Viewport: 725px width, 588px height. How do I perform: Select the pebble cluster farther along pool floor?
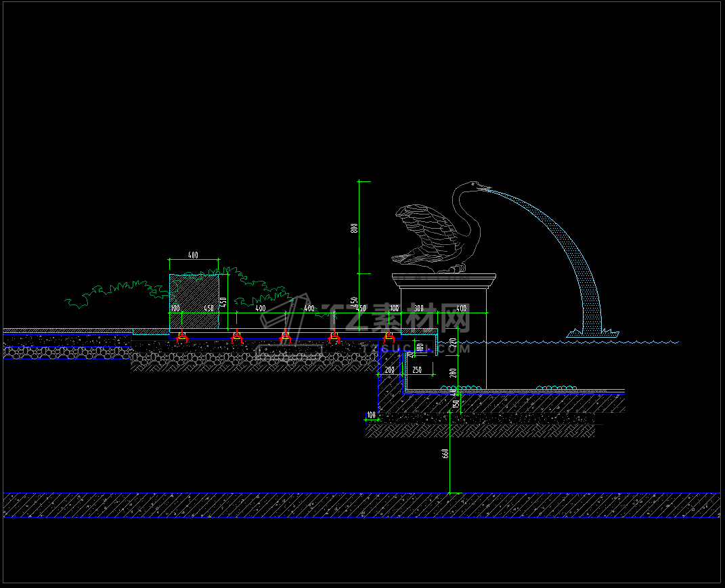click(x=556, y=388)
